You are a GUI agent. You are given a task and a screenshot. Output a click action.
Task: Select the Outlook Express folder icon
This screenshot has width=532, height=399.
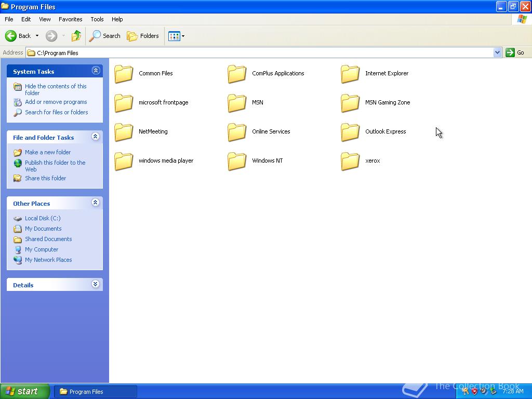coord(350,132)
